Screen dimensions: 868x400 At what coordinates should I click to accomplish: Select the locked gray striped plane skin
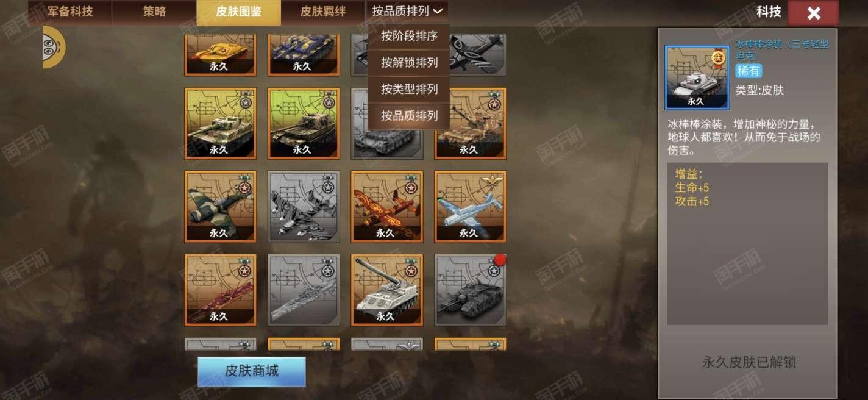[304, 206]
